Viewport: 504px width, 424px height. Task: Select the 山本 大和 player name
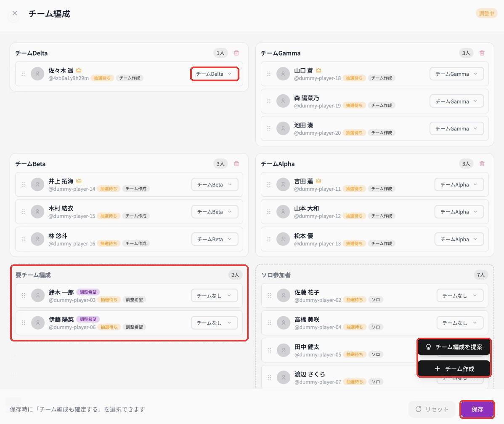pos(306,208)
